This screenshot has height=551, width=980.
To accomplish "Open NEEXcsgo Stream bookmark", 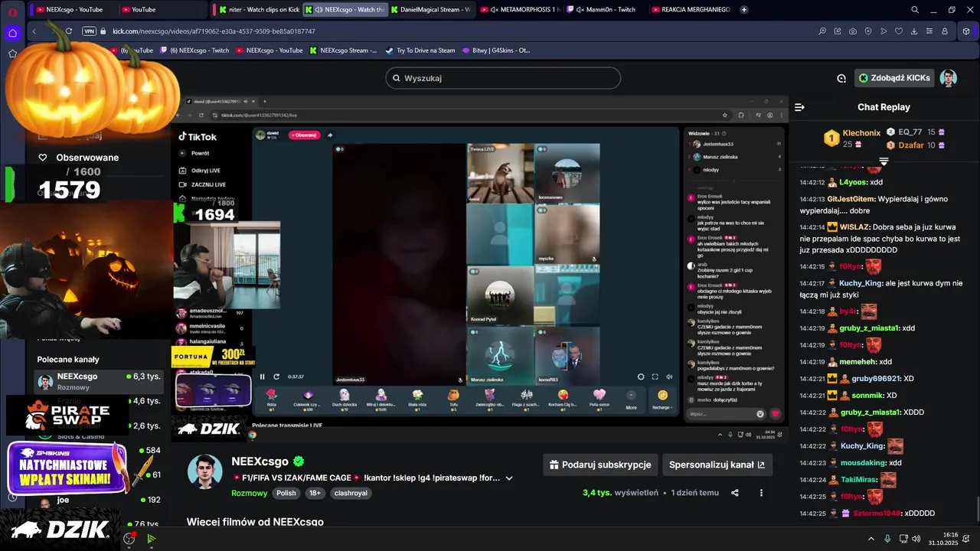I will pyautogui.click(x=343, y=51).
